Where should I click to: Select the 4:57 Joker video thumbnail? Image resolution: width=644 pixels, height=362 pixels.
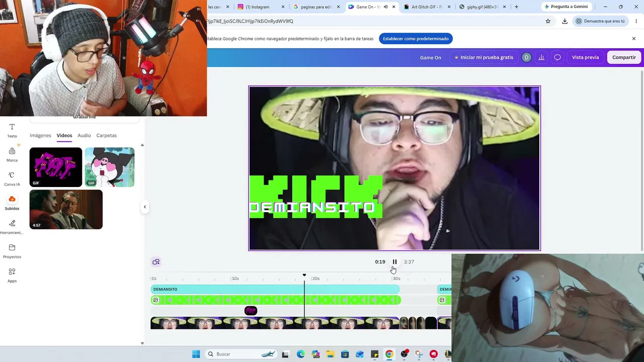[66, 210]
